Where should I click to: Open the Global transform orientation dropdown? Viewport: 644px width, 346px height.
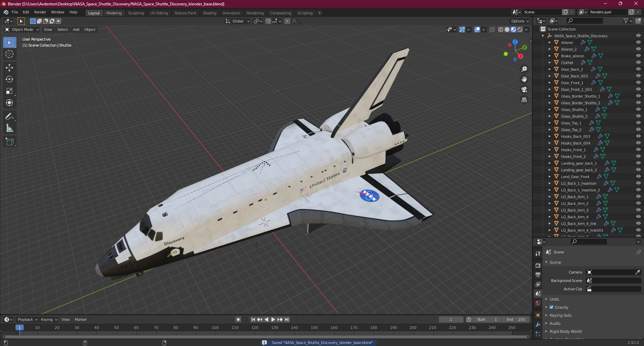238,21
